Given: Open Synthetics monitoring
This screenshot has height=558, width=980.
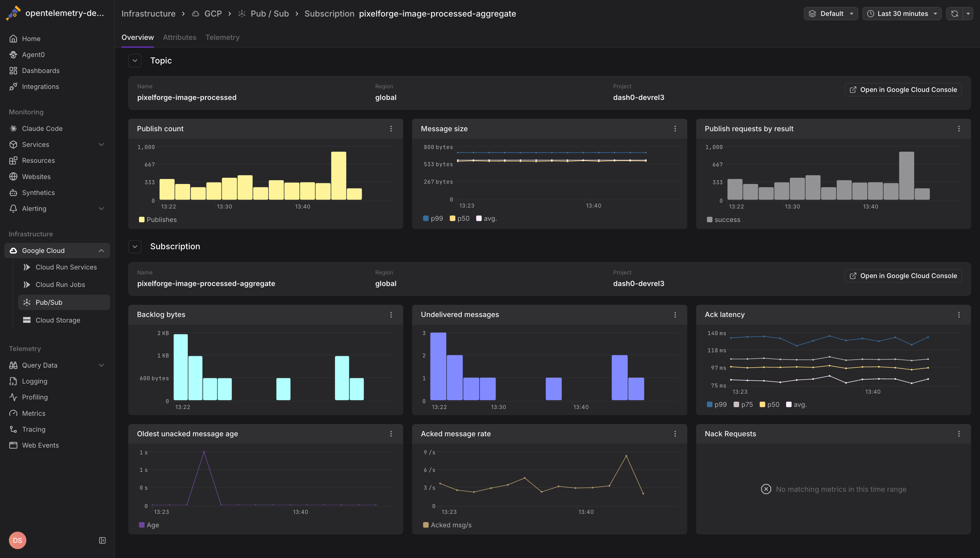Looking at the screenshot, I should [57, 193].
